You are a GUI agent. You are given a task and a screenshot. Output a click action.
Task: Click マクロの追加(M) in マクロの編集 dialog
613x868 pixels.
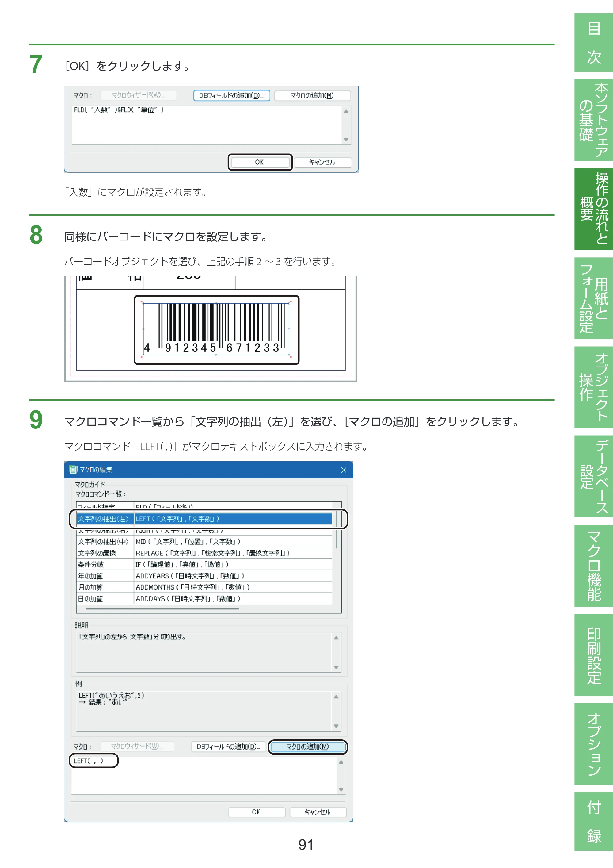tap(308, 747)
